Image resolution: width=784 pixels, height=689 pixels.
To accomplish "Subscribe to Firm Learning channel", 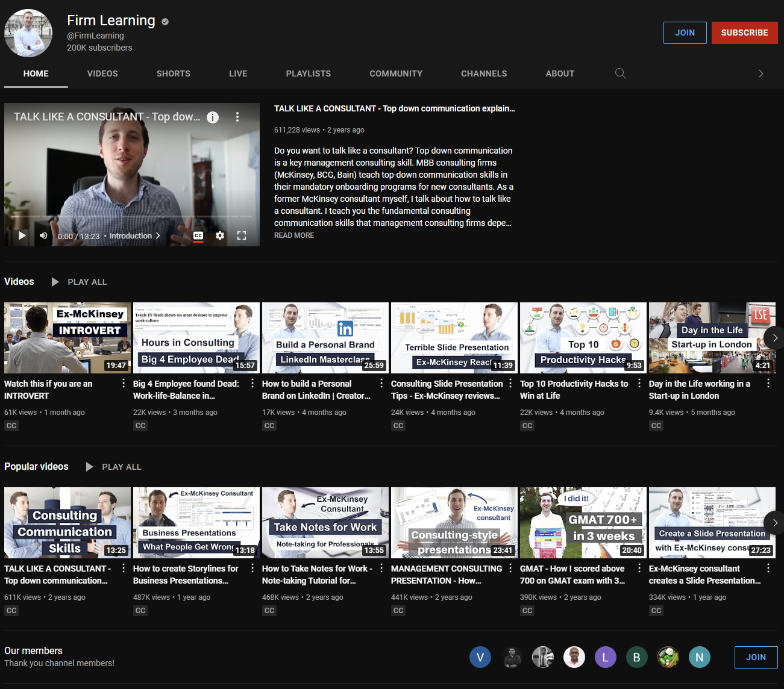I will click(744, 33).
